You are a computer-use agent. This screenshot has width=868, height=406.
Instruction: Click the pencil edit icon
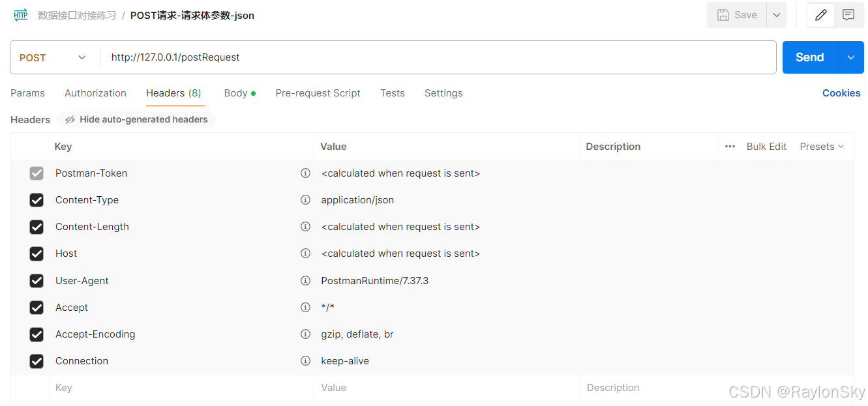pyautogui.click(x=821, y=15)
